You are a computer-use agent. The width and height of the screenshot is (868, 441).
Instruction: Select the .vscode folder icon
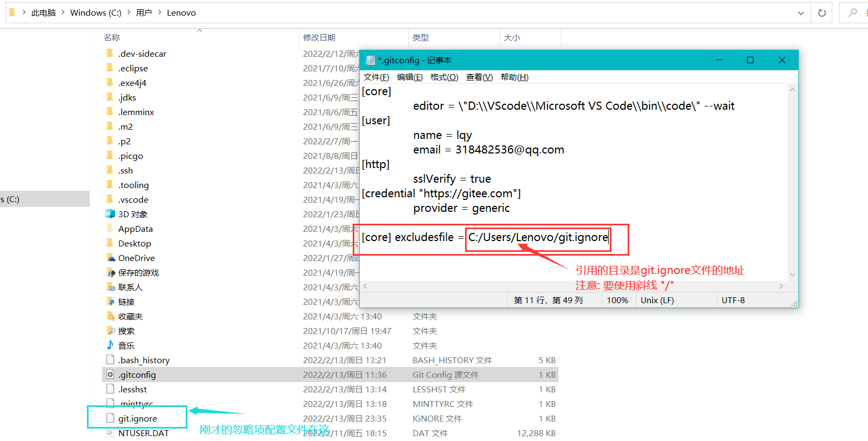click(110, 199)
